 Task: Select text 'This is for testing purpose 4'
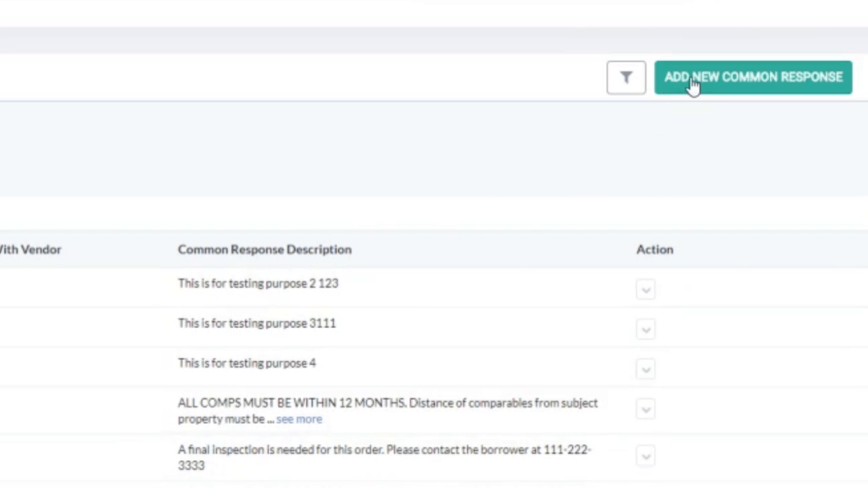pyautogui.click(x=247, y=363)
